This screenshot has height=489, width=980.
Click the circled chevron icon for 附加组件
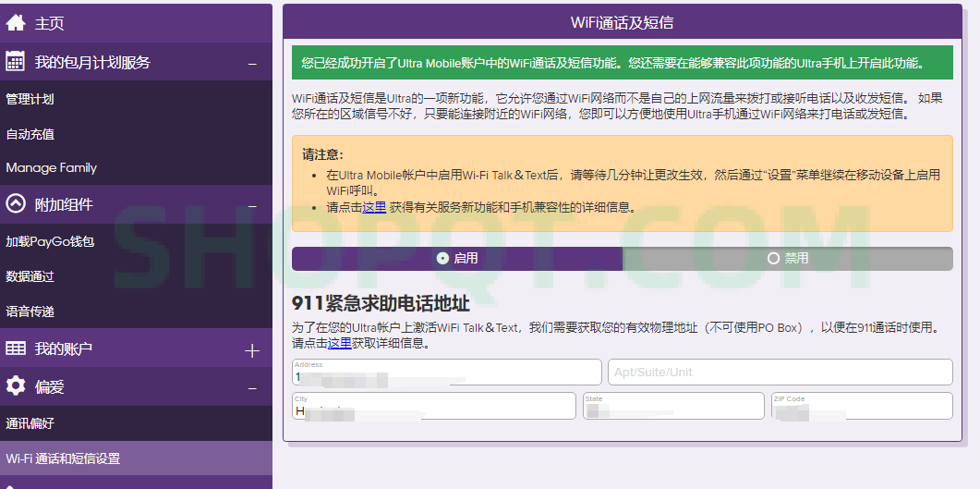pyautogui.click(x=16, y=204)
